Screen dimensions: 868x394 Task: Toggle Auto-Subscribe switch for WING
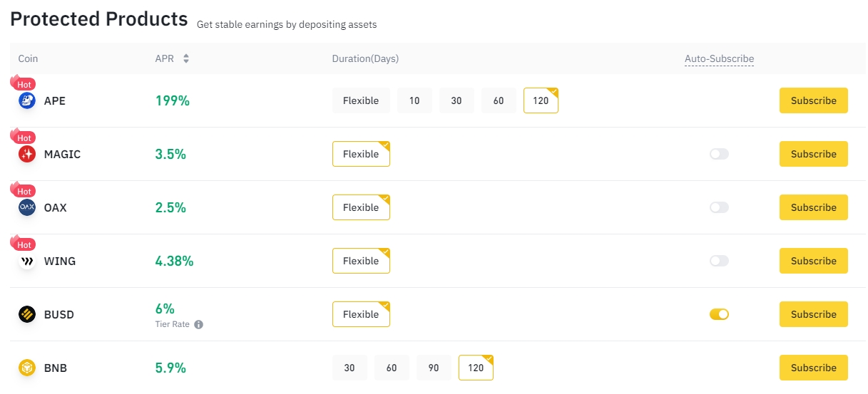tap(719, 261)
